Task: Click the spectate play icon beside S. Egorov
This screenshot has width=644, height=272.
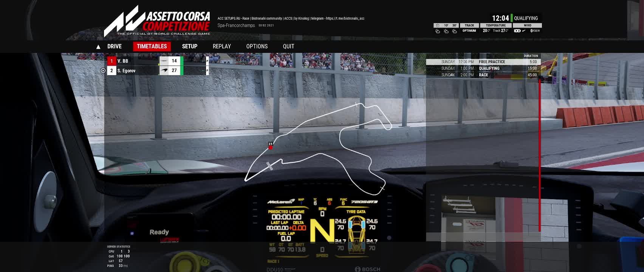Action: (x=103, y=71)
